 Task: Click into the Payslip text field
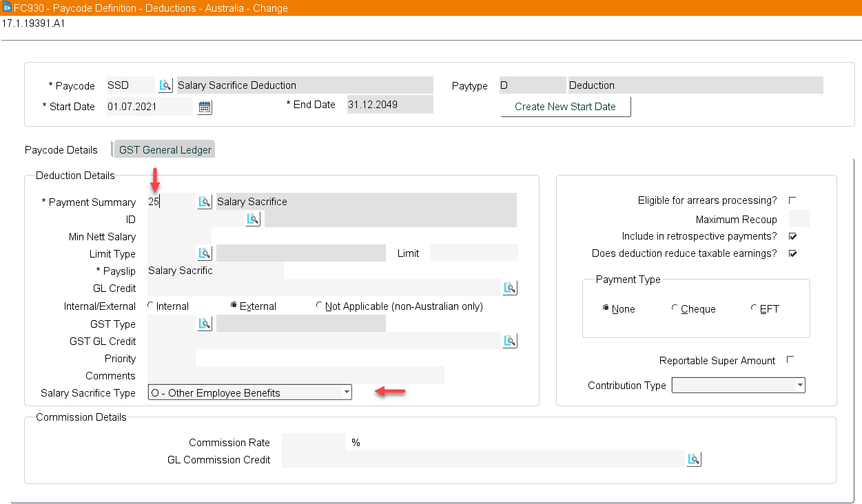(x=215, y=271)
